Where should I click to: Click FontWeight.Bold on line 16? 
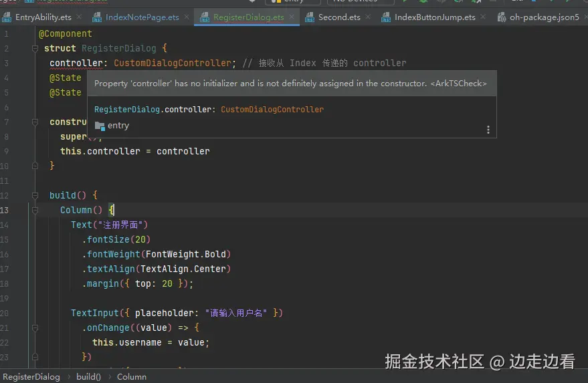pos(185,254)
